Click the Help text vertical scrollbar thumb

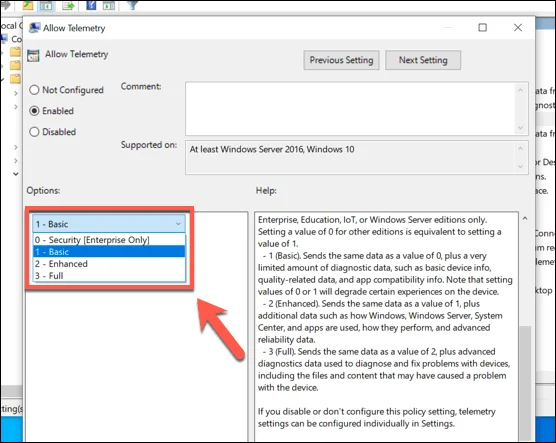(525, 384)
